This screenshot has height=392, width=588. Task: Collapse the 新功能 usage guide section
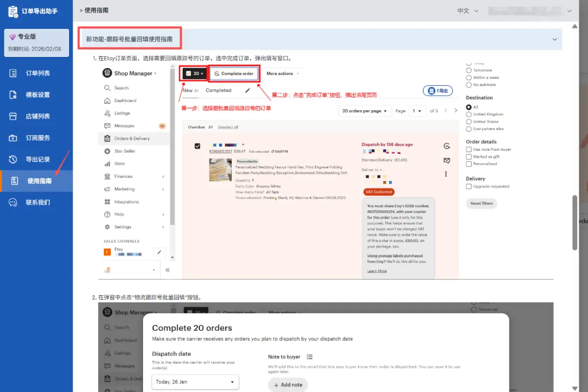(554, 39)
